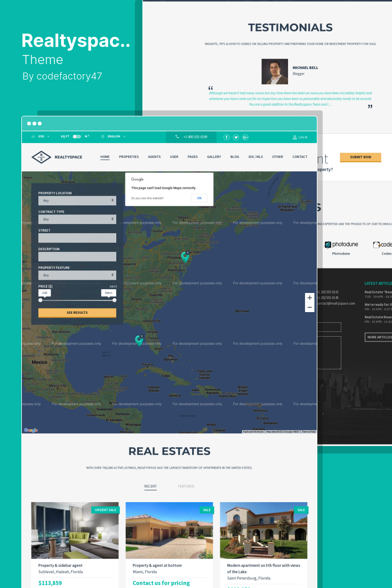Image resolution: width=392 pixels, height=588 pixels.
Task: Click the +1-800-555-0199 phone number
Action: [x=195, y=137]
